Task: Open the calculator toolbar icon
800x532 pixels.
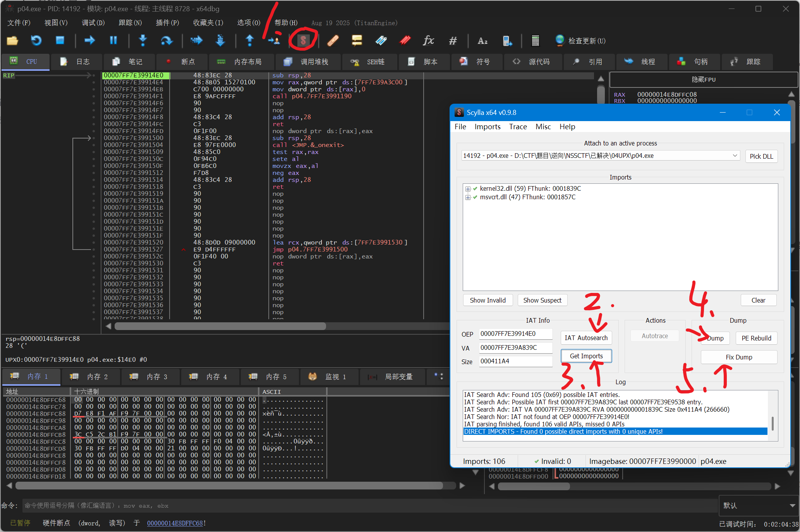Action: (x=535, y=40)
